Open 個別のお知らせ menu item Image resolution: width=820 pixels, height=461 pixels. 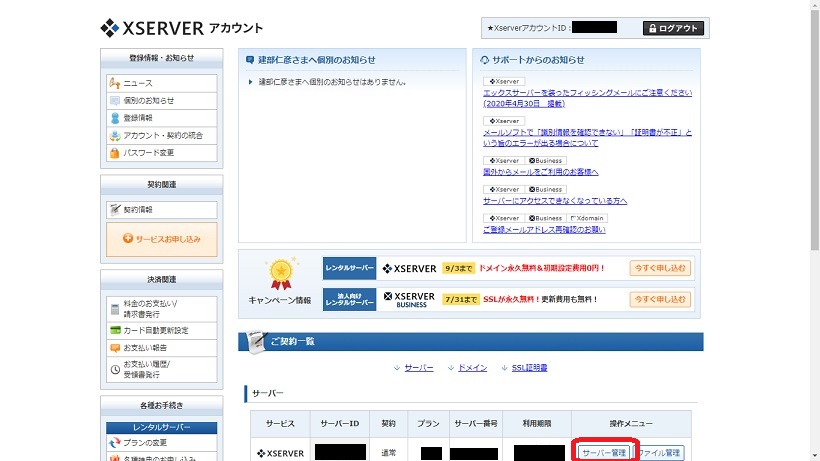(x=161, y=100)
